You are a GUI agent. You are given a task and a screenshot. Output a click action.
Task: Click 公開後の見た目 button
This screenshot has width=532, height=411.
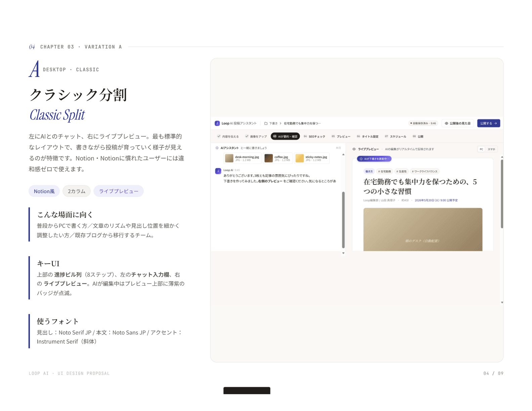pos(458,123)
